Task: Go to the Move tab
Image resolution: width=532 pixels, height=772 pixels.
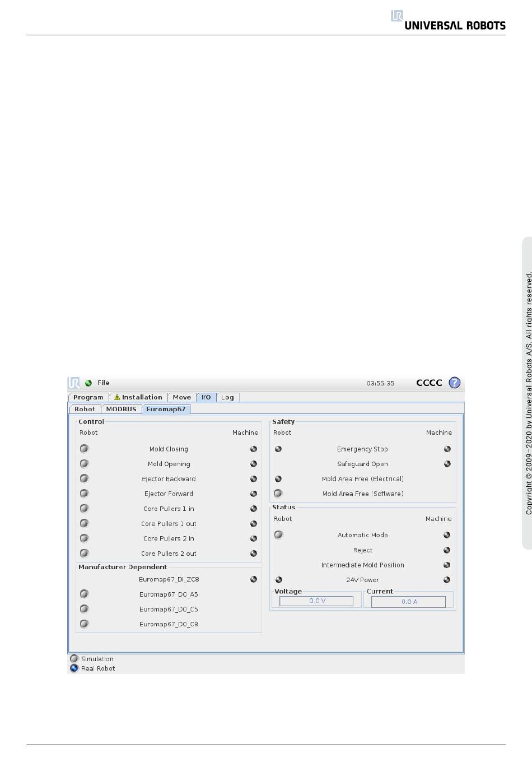Action: pos(182,397)
